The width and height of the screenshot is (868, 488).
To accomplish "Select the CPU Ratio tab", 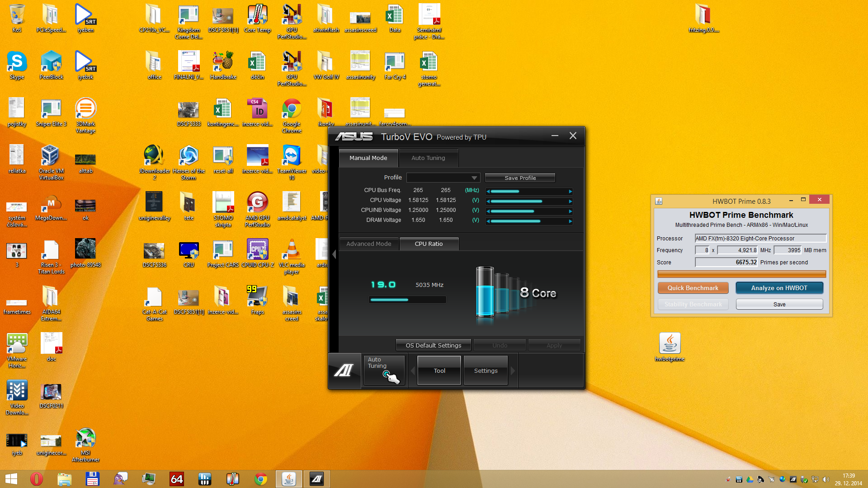I will [x=429, y=244].
